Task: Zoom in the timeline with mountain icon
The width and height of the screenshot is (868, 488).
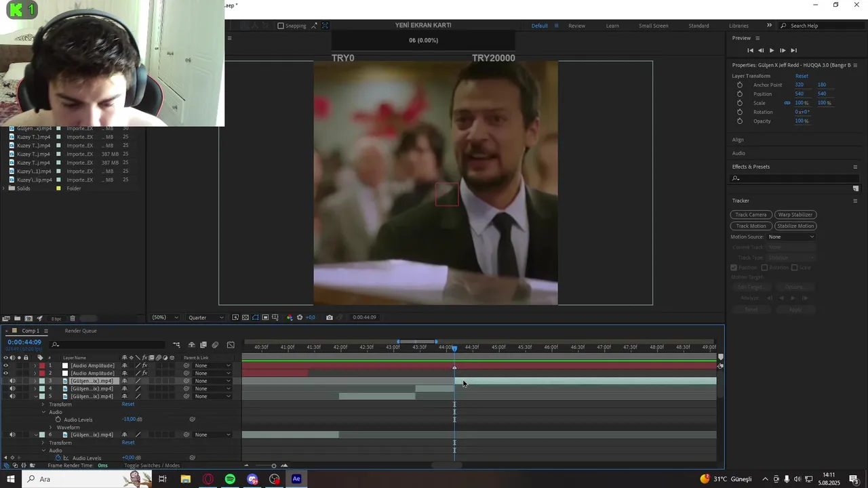Action: click(x=284, y=466)
